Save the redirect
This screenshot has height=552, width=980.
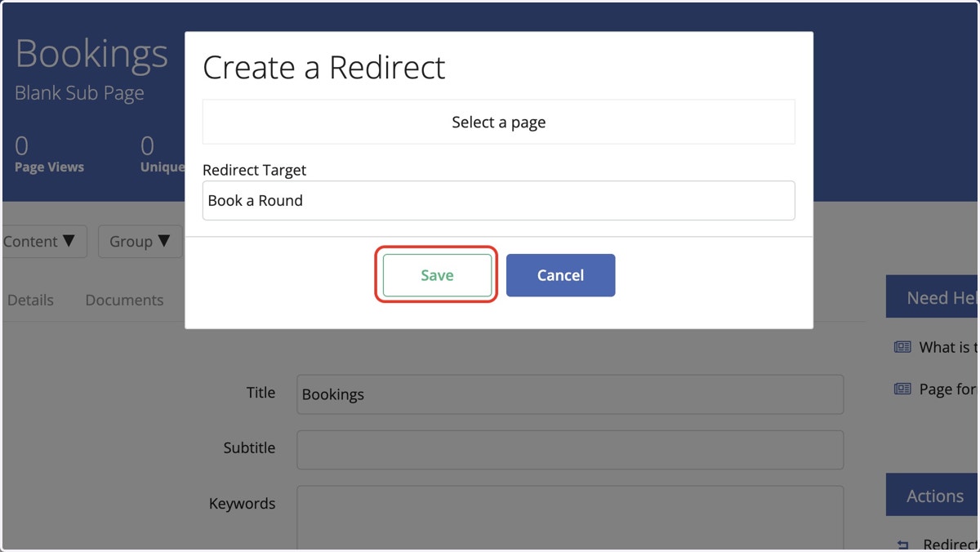click(x=437, y=275)
